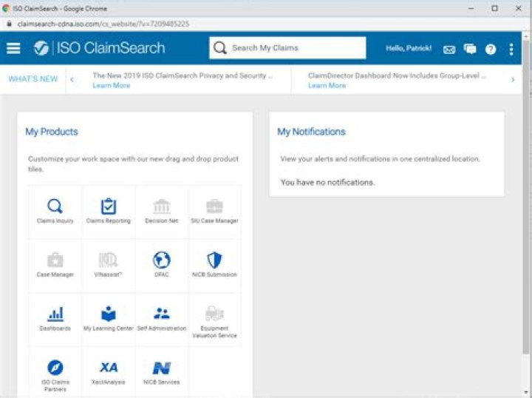532x398 pixels.
Task: Open the mail envelope icon in header
Action: tap(449, 50)
